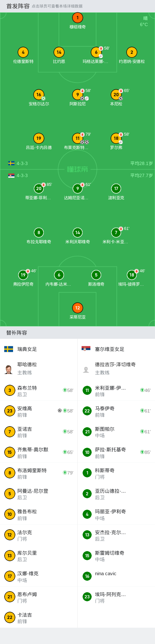Tap Sweden goalkeeper number 1 穆绍维奇
This screenshot has height=644, width=155.
pos(77,18)
